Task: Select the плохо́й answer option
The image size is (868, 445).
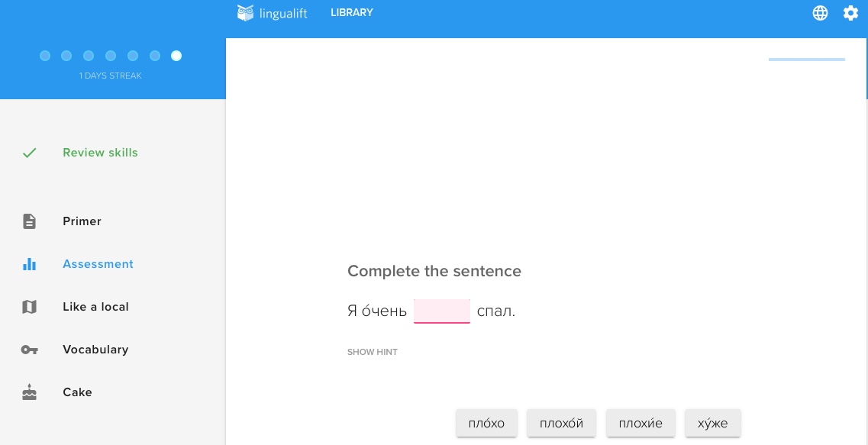Action: click(x=561, y=423)
